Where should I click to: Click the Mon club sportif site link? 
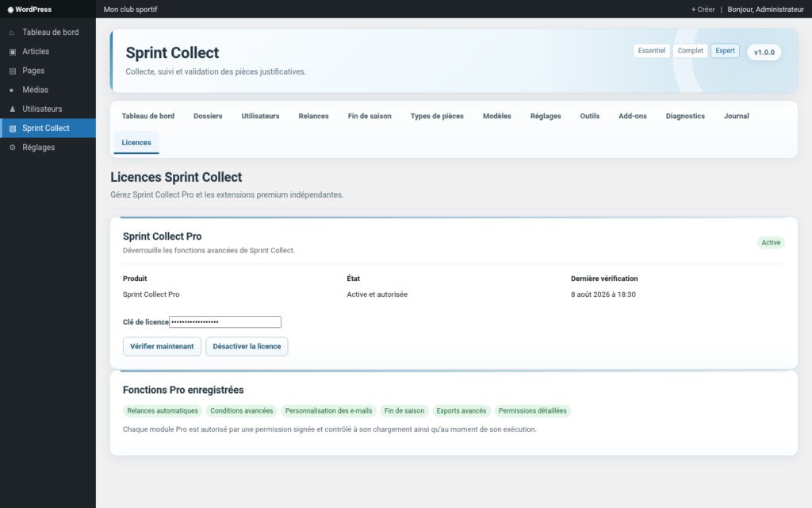point(131,10)
